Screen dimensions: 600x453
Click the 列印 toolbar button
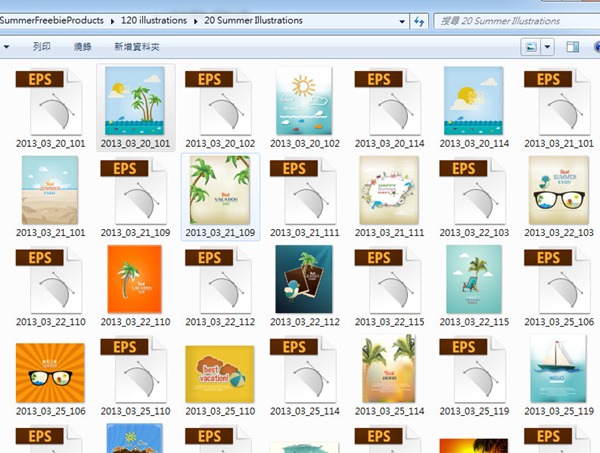click(x=41, y=47)
